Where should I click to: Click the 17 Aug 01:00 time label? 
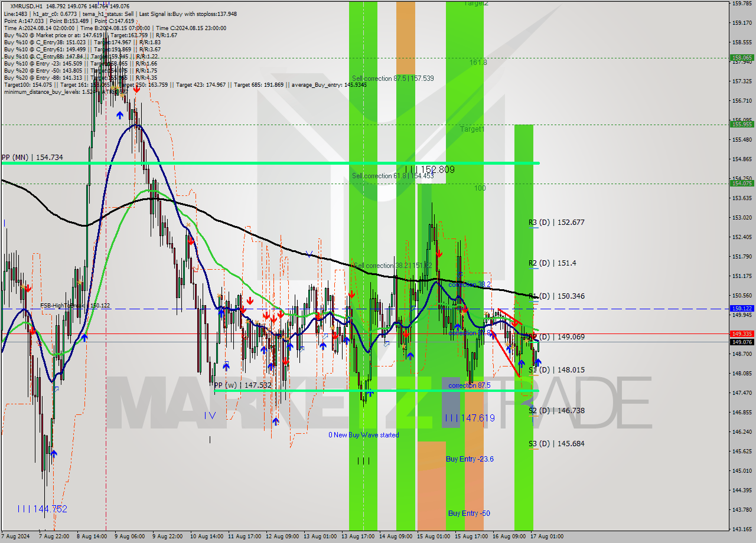coord(547,537)
